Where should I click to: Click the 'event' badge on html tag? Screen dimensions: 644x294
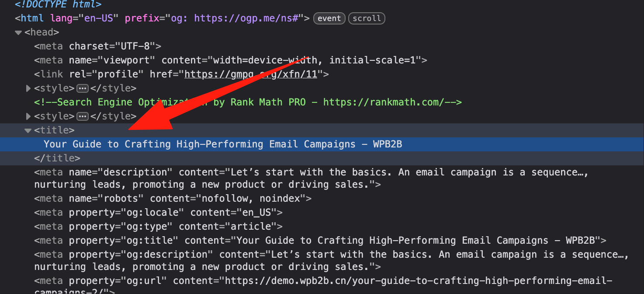329,18
